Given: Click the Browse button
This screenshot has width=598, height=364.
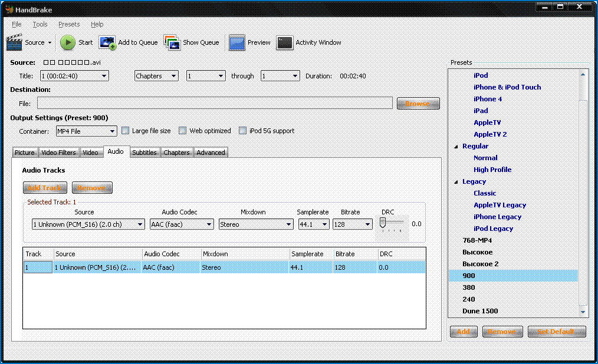Looking at the screenshot, I should (x=418, y=104).
